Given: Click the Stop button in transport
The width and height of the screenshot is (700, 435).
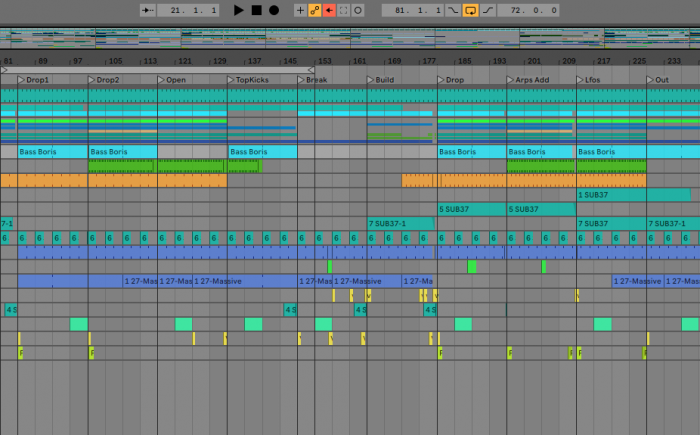Looking at the screenshot, I should [x=256, y=10].
